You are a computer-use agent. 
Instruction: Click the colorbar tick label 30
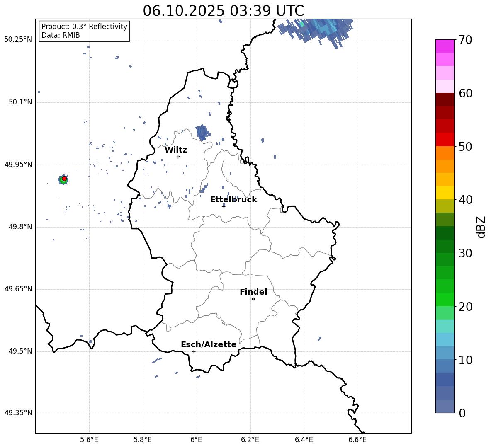pyautogui.click(x=465, y=253)
